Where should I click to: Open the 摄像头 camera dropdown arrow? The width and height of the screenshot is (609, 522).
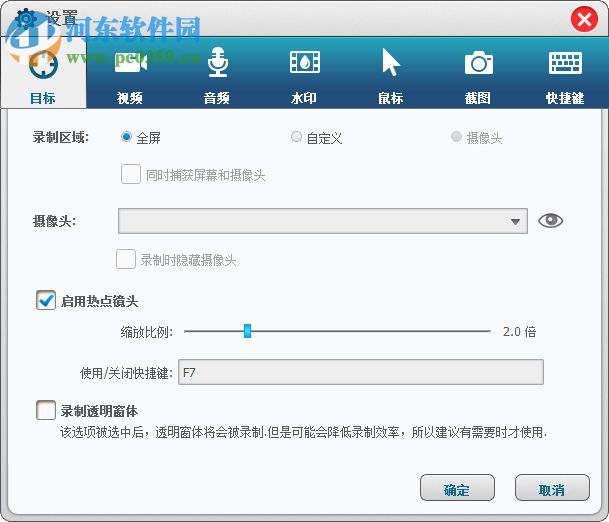click(x=515, y=221)
